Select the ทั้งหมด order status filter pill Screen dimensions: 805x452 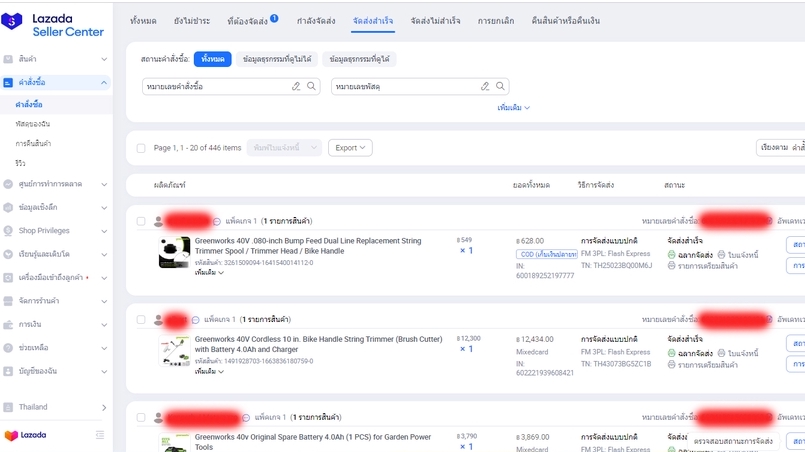(213, 59)
